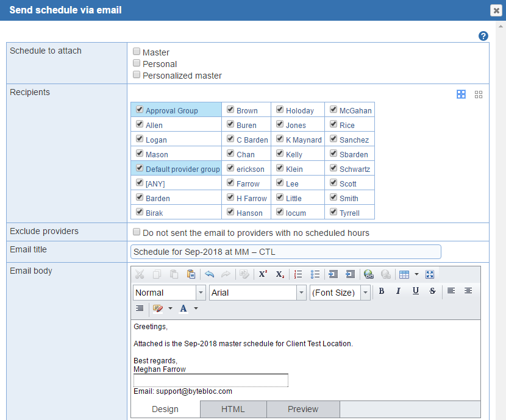
Task: Click the Cut scissors icon
Action: 140,274
